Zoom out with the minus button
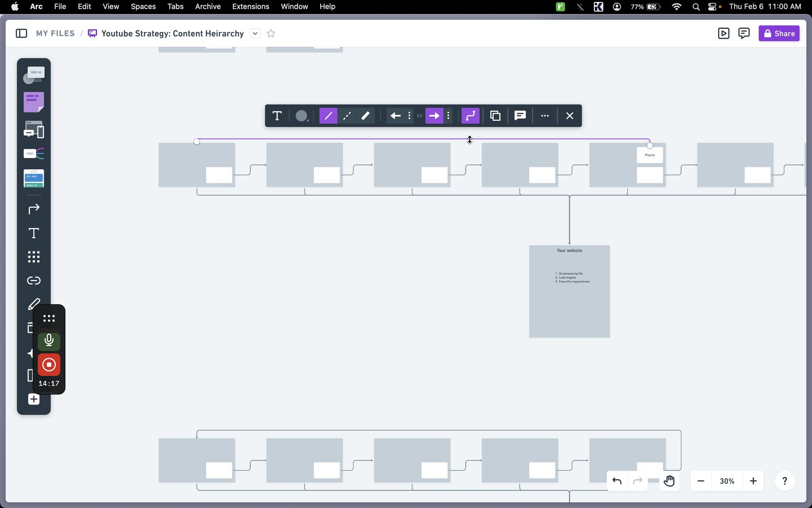812x508 pixels. pos(701,481)
